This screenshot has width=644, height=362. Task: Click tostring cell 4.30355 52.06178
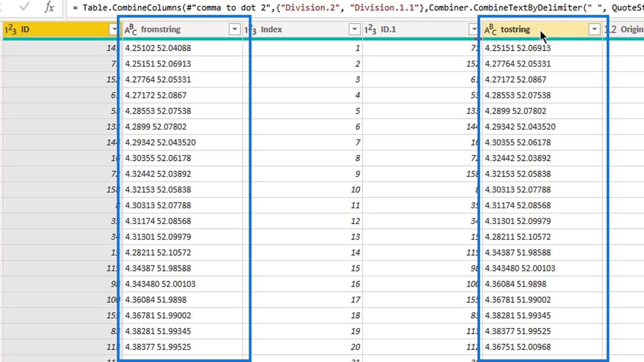[x=542, y=142]
